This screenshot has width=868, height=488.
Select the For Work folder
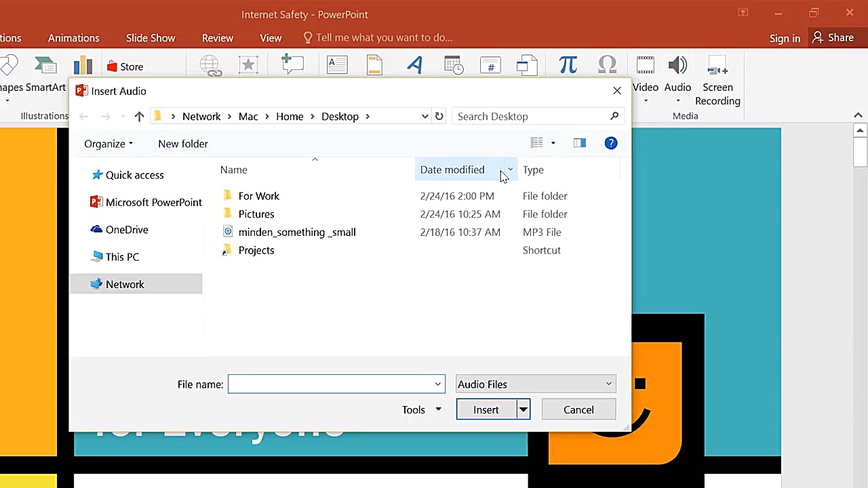(258, 196)
